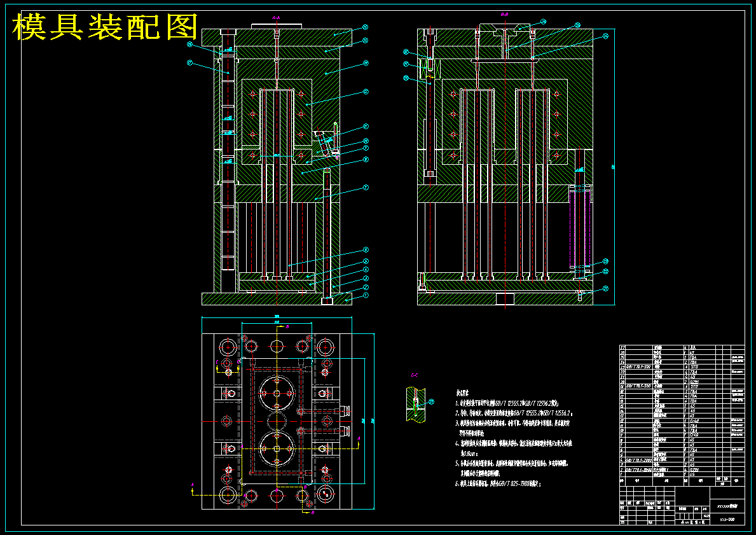Click technical note 1 citing GB/T 12555.2
The image size is (756, 535).
tap(507, 403)
